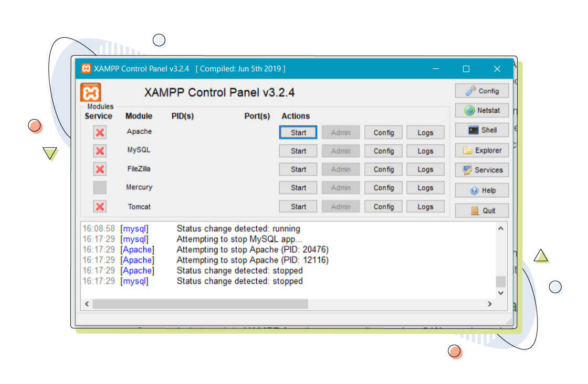
Task: Toggle the MySQL service install checkbox
Action: [x=100, y=151]
